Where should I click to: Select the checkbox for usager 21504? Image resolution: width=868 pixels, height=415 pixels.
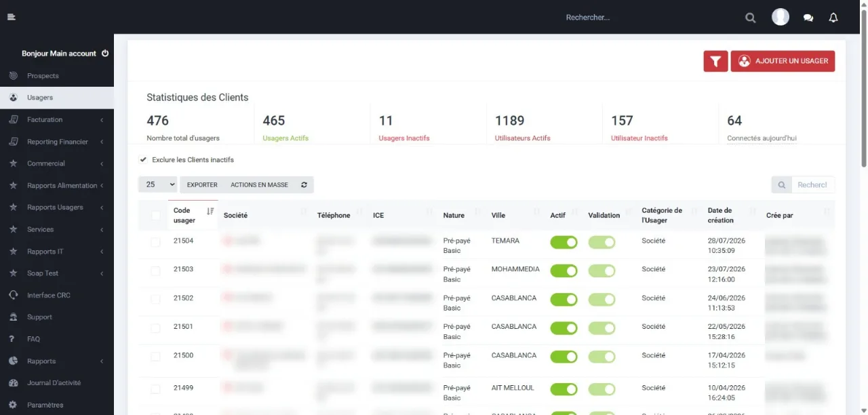[x=155, y=242]
